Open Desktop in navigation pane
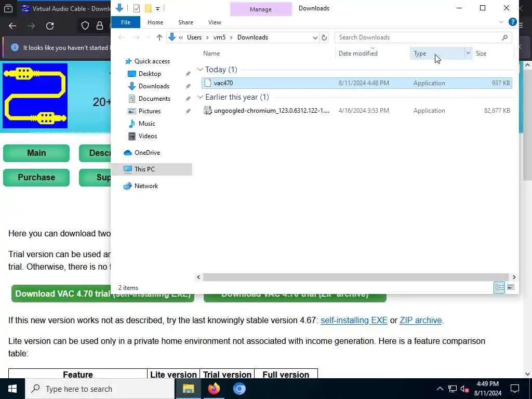Viewport: 532px width, 399px height. (x=150, y=74)
